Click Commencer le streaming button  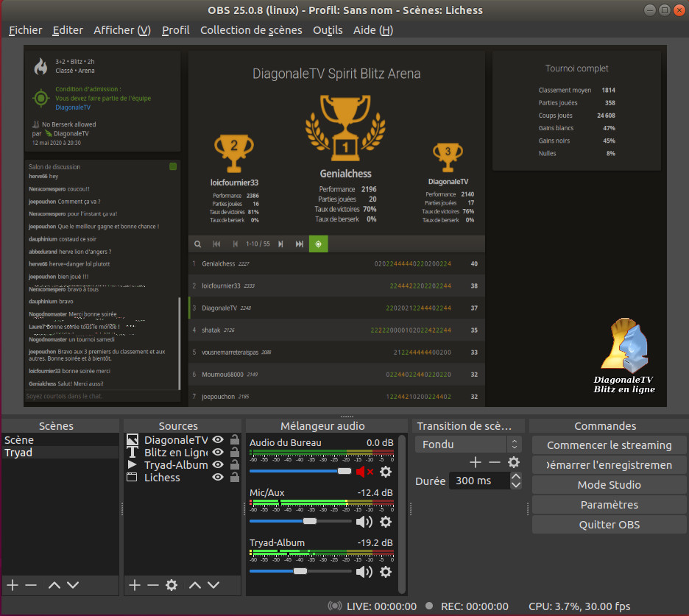click(609, 445)
